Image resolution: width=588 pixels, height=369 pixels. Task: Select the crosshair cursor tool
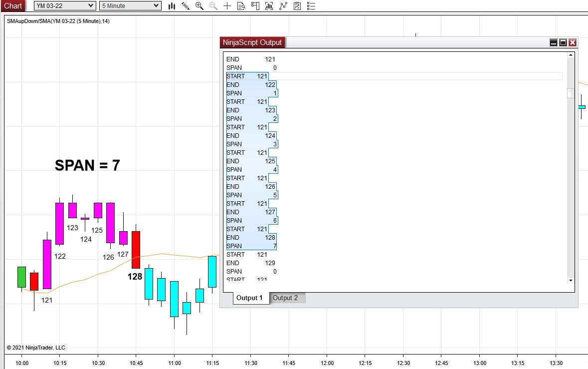[227, 6]
